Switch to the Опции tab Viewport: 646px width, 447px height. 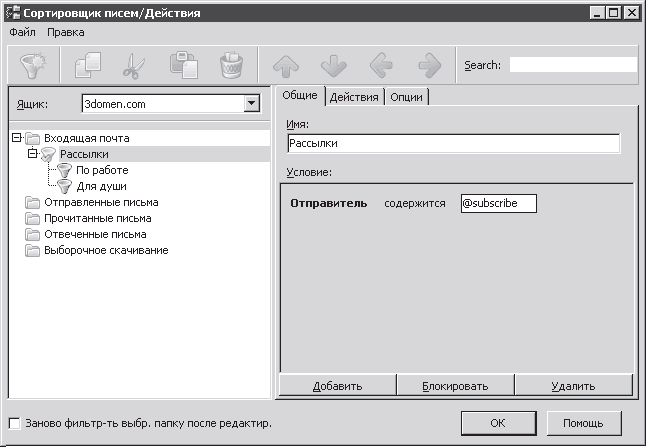point(406,97)
